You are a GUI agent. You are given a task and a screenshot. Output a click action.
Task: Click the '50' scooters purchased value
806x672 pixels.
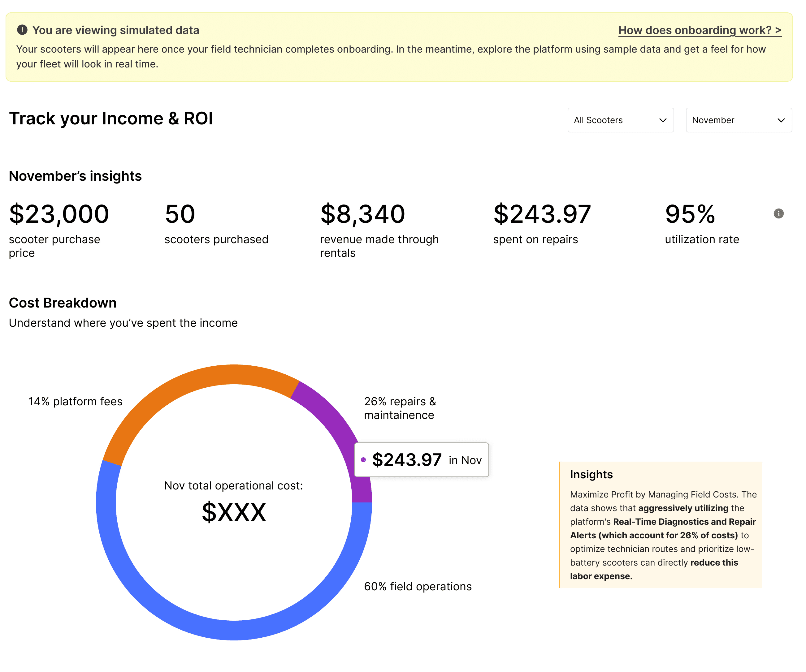pyautogui.click(x=180, y=214)
